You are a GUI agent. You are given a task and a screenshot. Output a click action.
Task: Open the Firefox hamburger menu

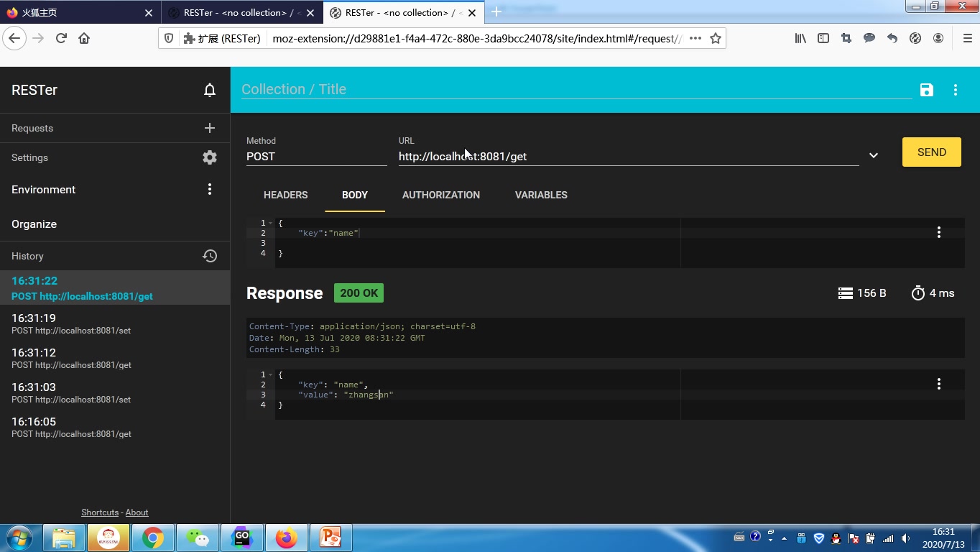coord(968,38)
